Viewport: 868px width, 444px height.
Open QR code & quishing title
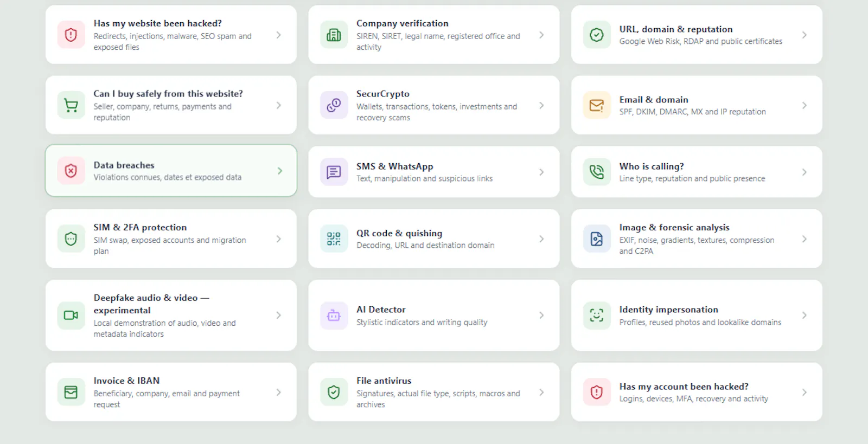click(x=399, y=233)
